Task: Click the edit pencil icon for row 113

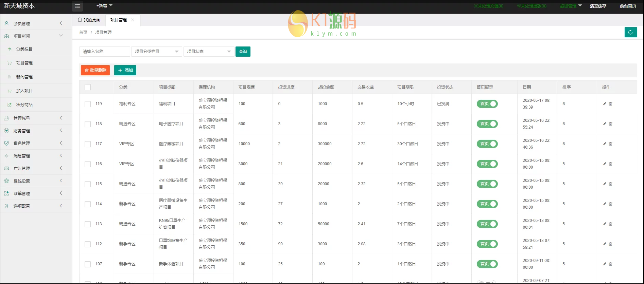Action: coord(605,224)
